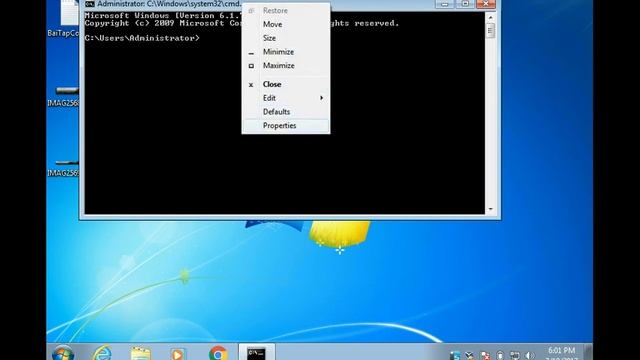Select Maximize in the context menu
This screenshot has height=360, width=640.
(286, 65)
